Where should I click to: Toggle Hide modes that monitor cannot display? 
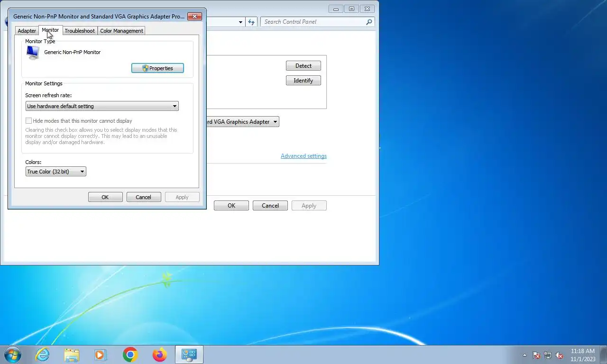(x=28, y=121)
